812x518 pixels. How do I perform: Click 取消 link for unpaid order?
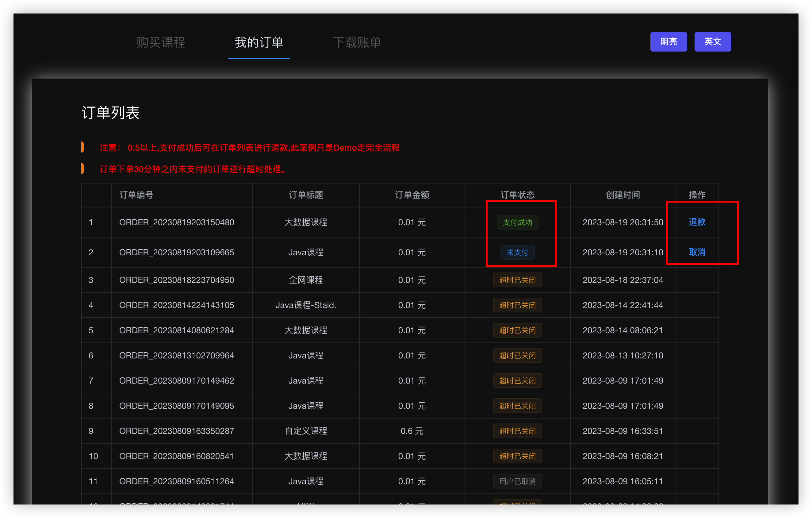pos(697,252)
